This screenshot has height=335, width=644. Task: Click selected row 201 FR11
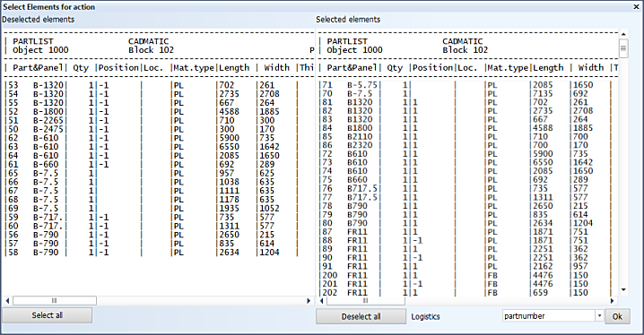[x=468, y=284]
